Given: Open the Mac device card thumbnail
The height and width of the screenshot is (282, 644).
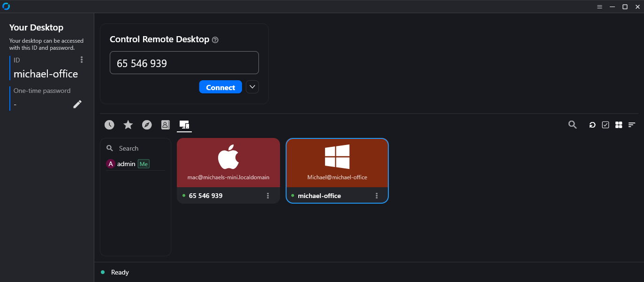Looking at the screenshot, I should pyautogui.click(x=228, y=163).
